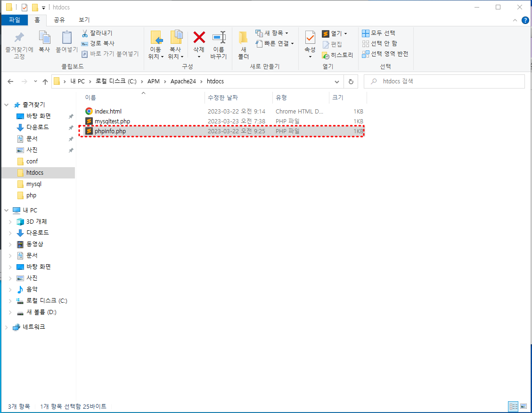Screen dimensions: 532x413
Task: Switch to the 보기 (View) ribbon tab
Action: 84,20
